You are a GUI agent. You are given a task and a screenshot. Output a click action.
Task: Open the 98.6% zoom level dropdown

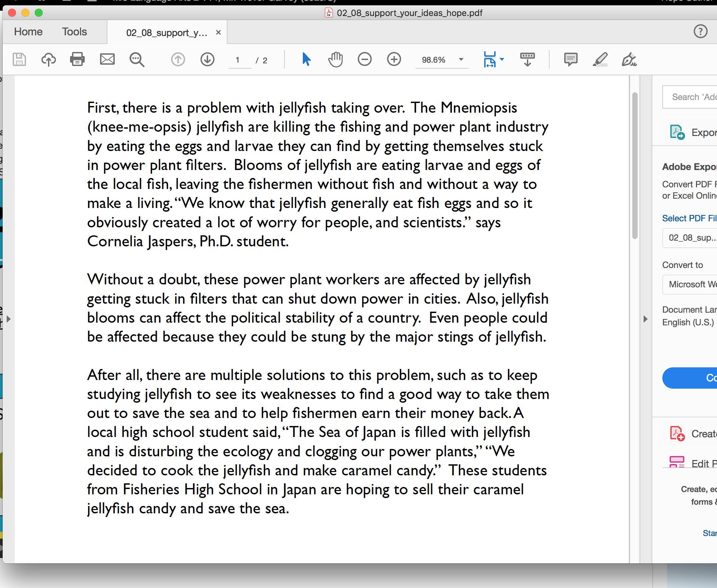[x=461, y=60]
